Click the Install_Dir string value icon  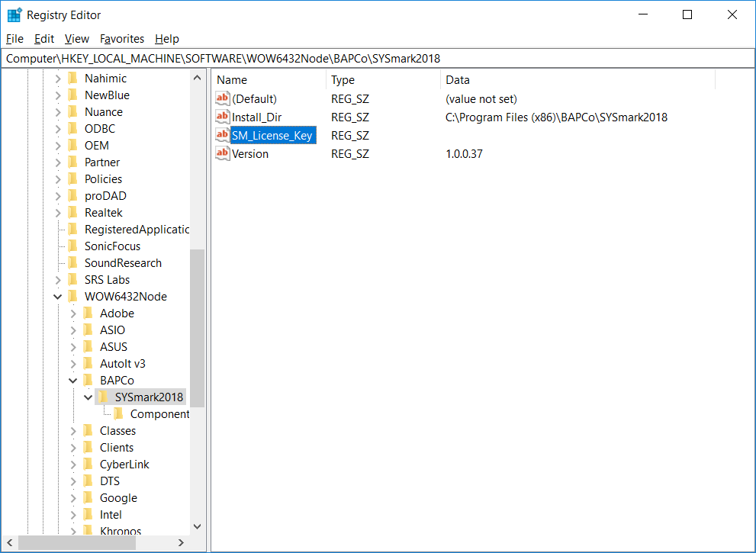pyautogui.click(x=222, y=117)
